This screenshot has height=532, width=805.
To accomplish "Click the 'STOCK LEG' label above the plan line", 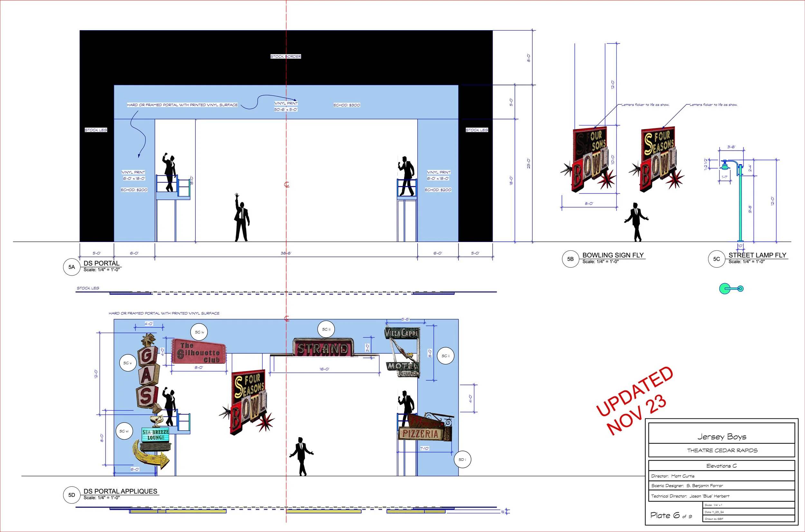I will (x=88, y=288).
